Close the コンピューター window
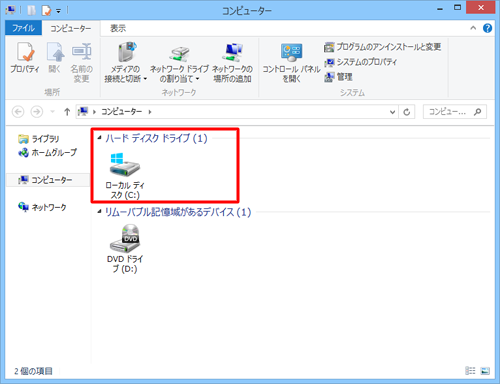The width and height of the screenshot is (500, 384). pos(481,8)
